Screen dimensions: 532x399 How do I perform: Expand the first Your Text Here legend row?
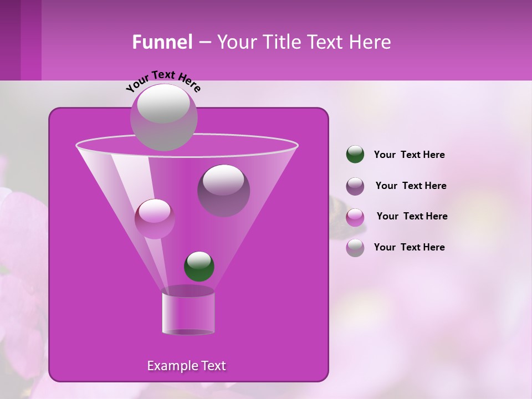(410, 155)
